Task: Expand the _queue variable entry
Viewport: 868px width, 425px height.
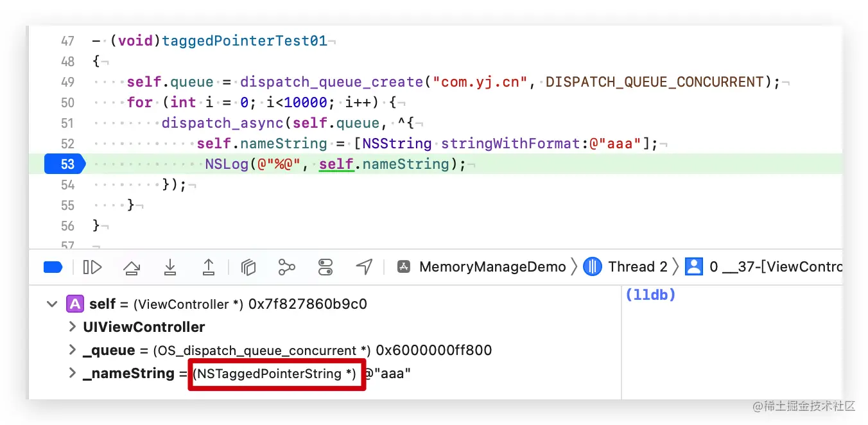Action: click(72, 350)
